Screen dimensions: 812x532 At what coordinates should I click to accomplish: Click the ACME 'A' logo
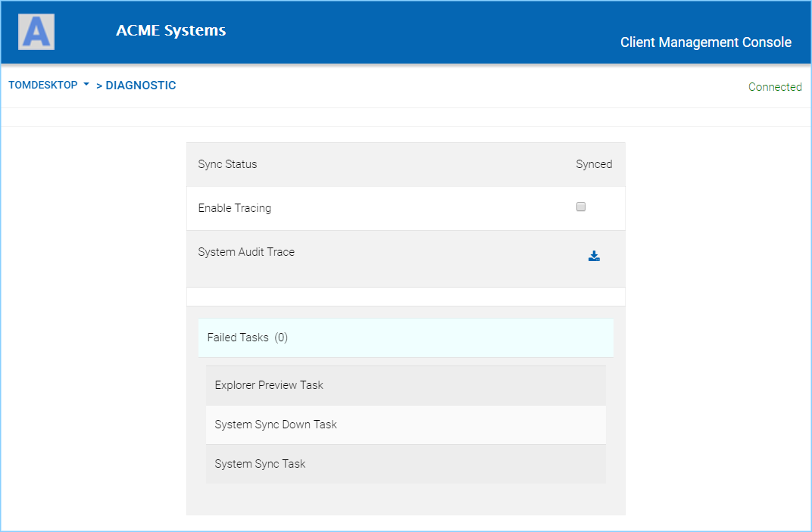click(x=36, y=32)
